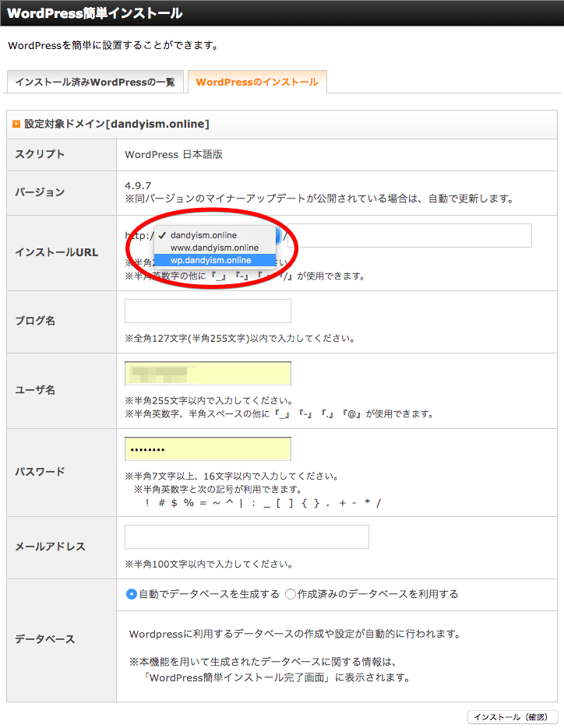This screenshot has width=564, height=728.
Task: Click the user name input field
Action: click(208, 373)
